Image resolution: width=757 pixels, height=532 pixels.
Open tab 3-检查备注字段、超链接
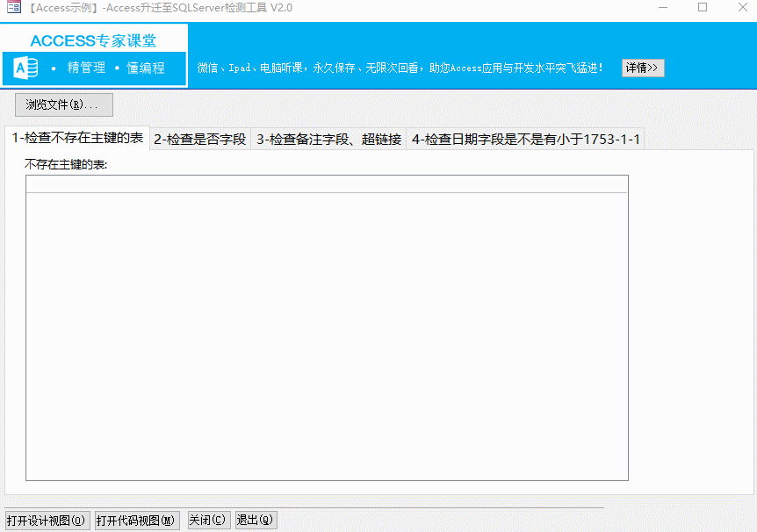coord(328,140)
